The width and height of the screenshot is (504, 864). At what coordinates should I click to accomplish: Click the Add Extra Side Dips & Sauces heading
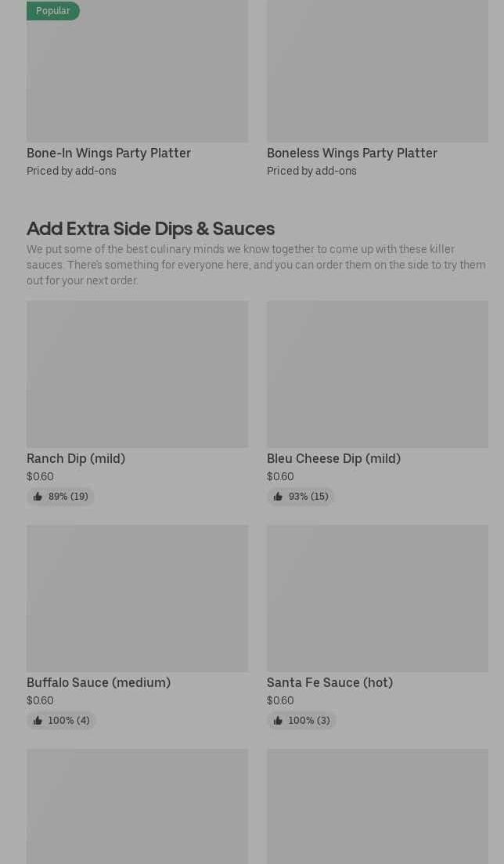pos(150,229)
